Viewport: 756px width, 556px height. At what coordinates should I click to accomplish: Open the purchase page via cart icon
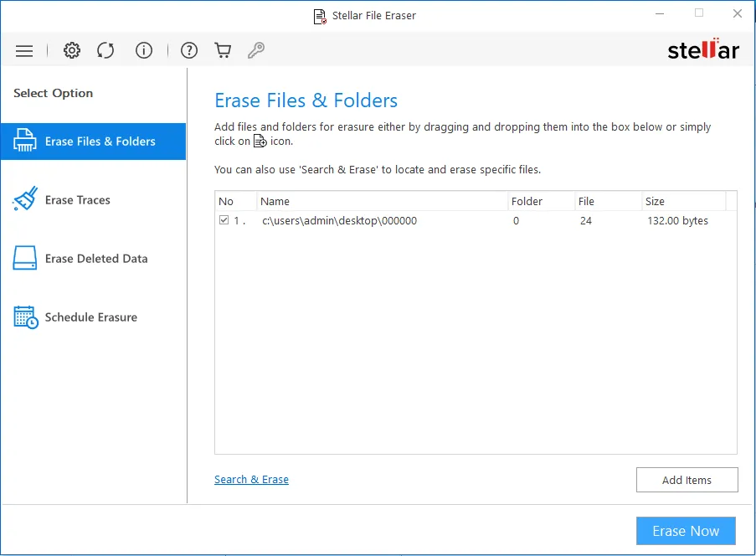(x=223, y=50)
